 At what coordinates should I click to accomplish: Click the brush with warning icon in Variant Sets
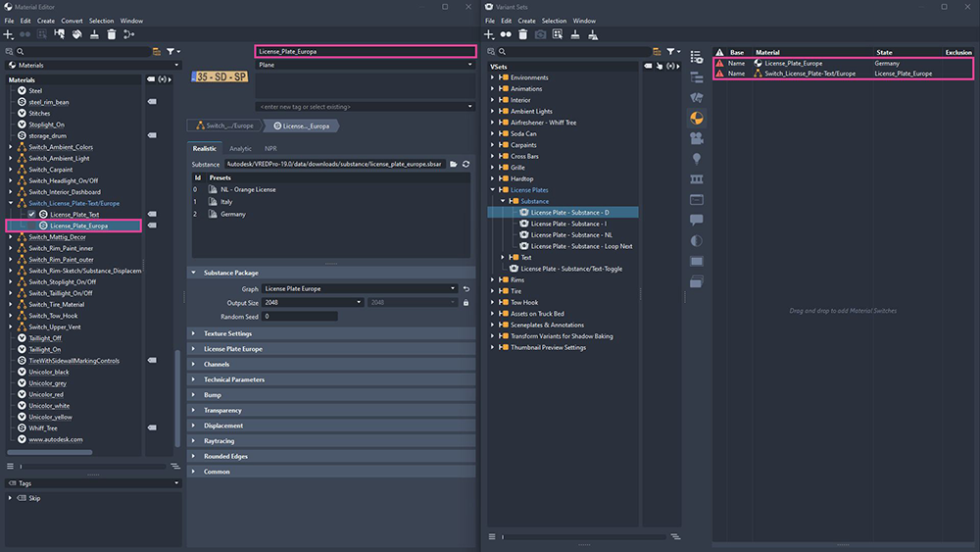[593, 34]
